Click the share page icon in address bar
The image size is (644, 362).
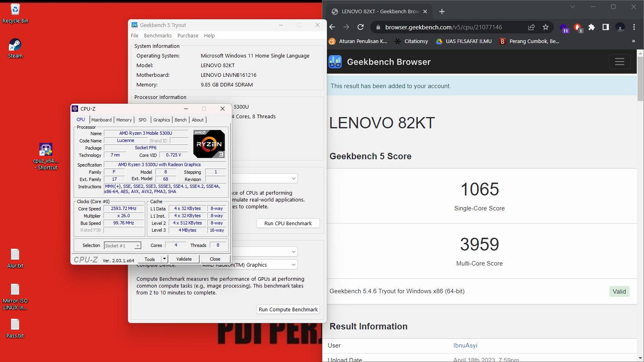coord(531,27)
